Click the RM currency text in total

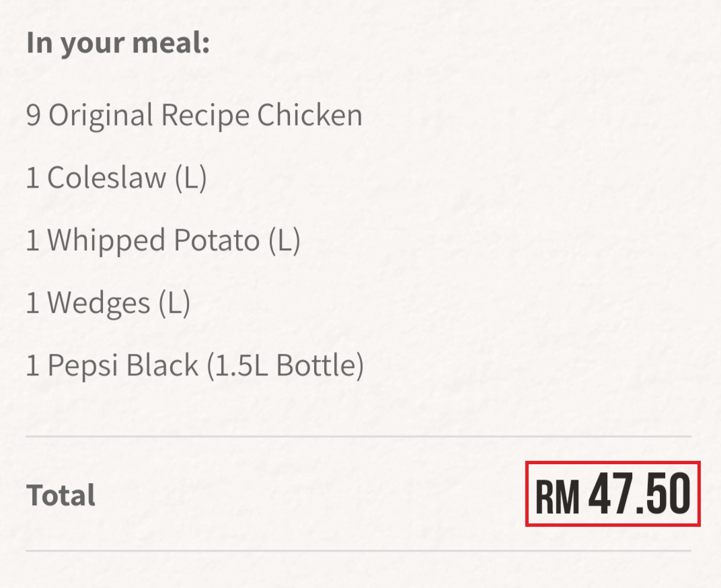pos(557,497)
